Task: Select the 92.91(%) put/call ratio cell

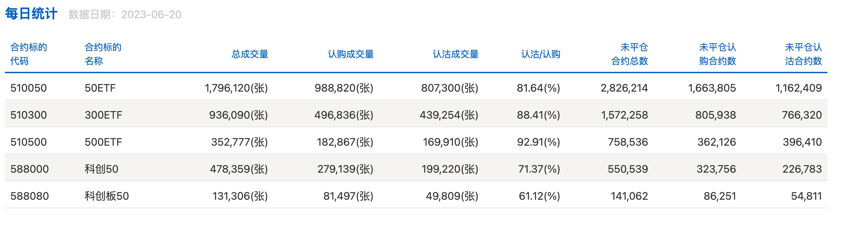Action: coord(538,142)
